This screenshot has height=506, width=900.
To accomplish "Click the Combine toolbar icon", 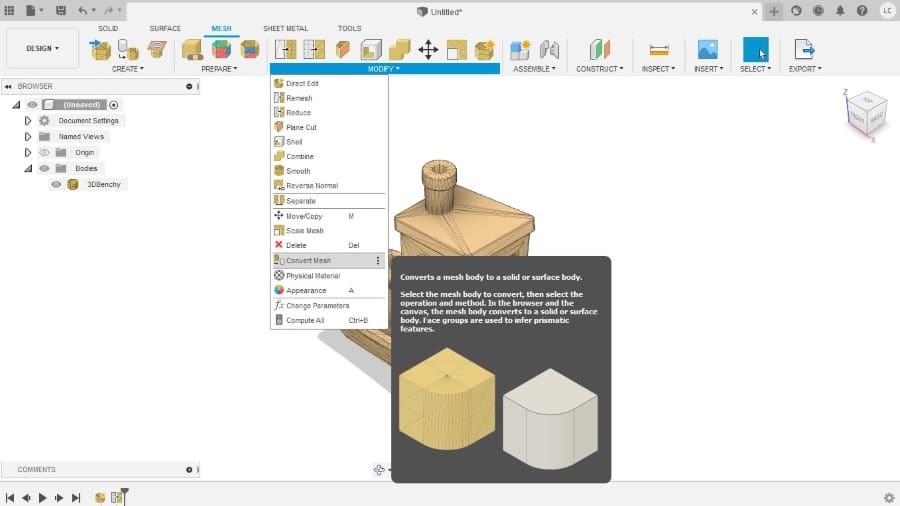I will tap(399, 49).
